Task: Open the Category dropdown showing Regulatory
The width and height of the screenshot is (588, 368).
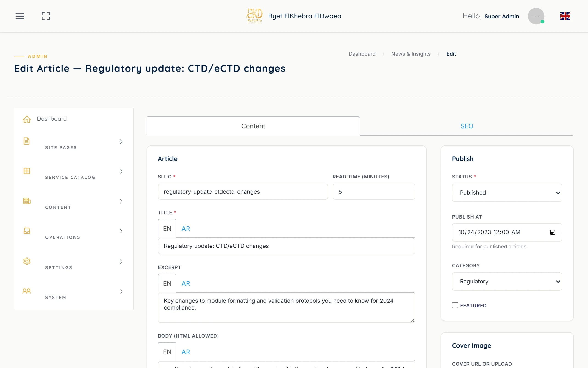Action: click(x=507, y=281)
